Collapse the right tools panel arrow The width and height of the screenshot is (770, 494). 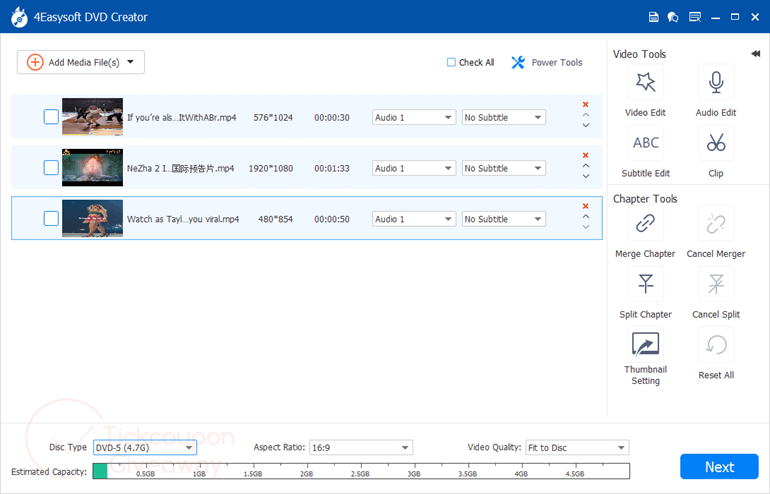click(x=756, y=54)
